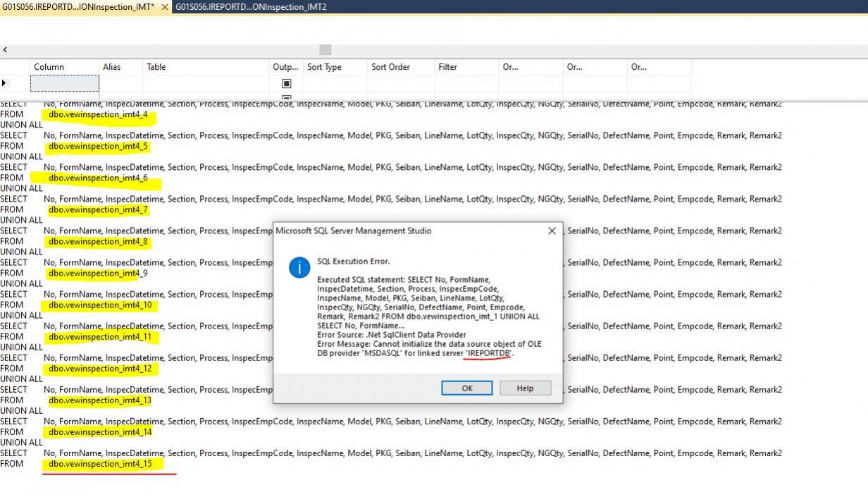Click the "SQL Execution Error." text in dialog

[x=353, y=262]
